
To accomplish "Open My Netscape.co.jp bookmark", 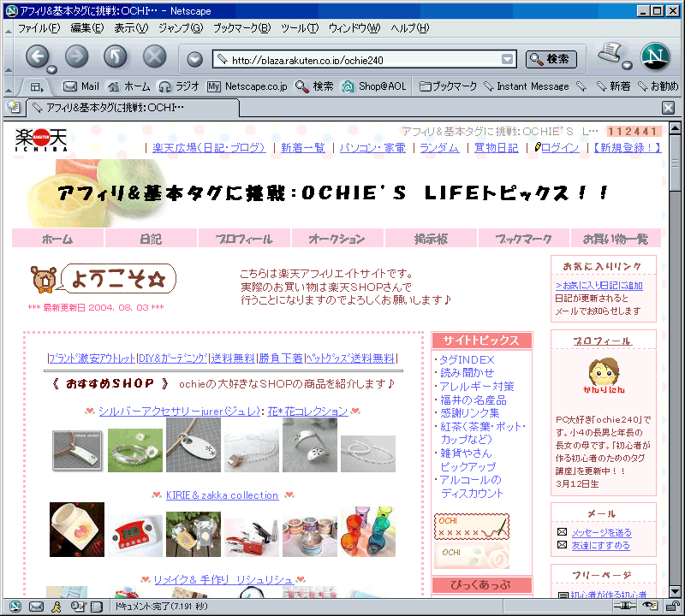I will click(247, 86).
